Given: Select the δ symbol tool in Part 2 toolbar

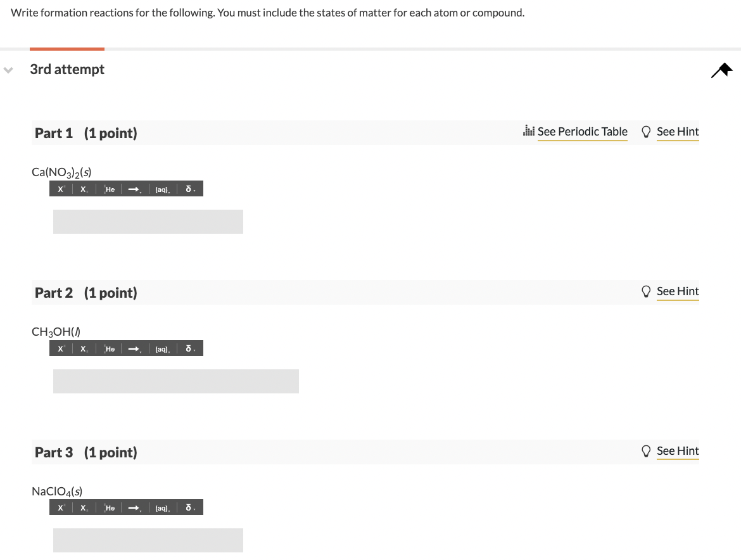Looking at the screenshot, I should pyautogui.click(x=187, y=348).
